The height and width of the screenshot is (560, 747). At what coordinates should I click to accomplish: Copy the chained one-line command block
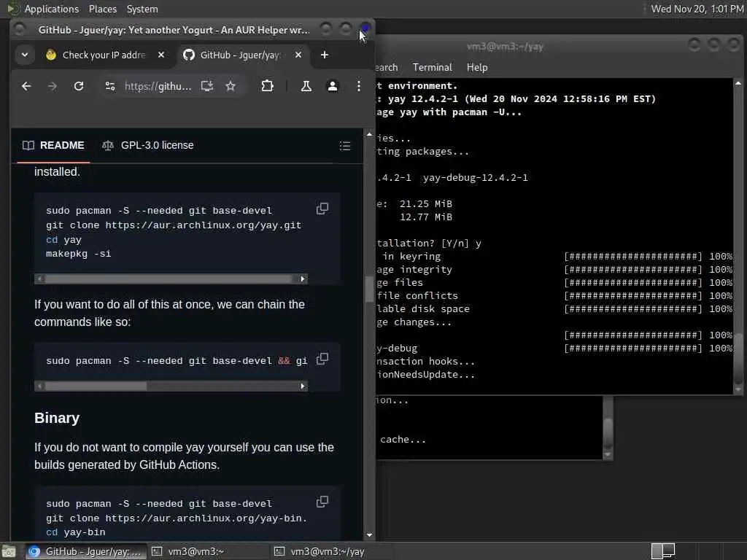click(322, 359)
